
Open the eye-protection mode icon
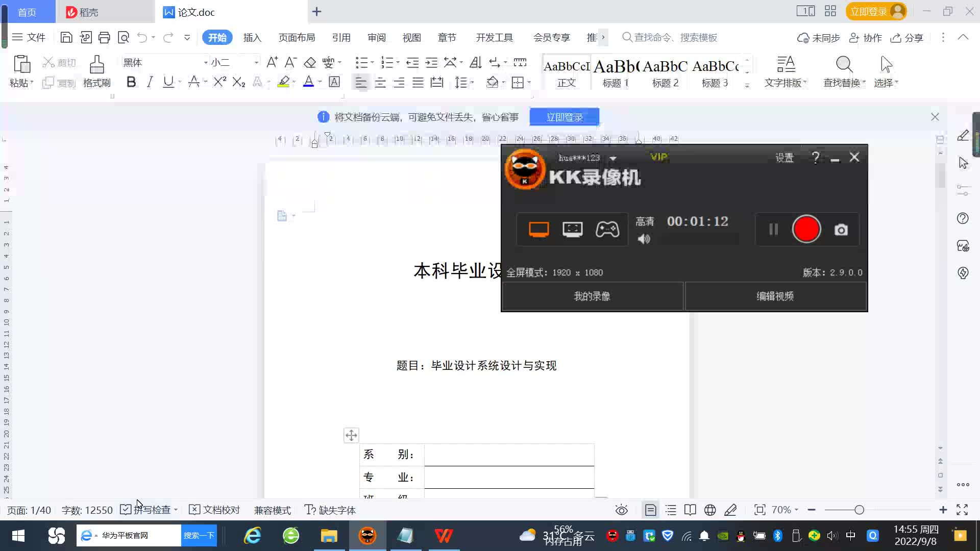621,510
